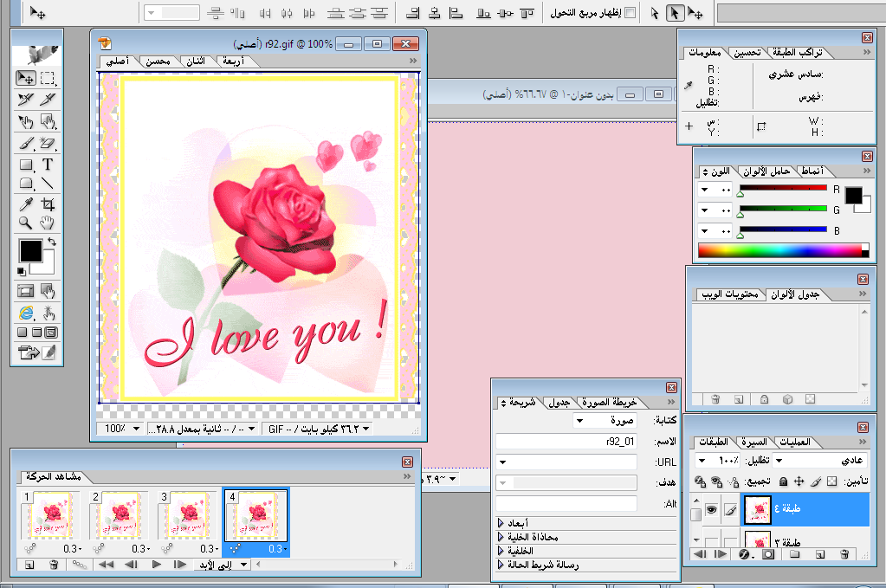This screenshot has width=886, height=588.
Task: Toggle the show transform box checkbox
Action: point(631,13)
